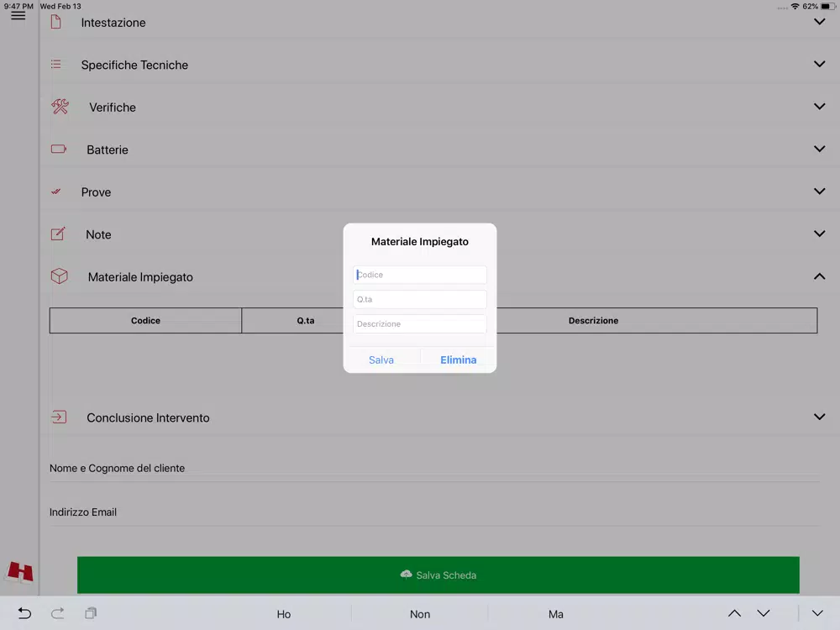The image size is (840, 630).
Task: Expand the Conclusione Intervento section chevron
Action: click(x=819, y=417)
